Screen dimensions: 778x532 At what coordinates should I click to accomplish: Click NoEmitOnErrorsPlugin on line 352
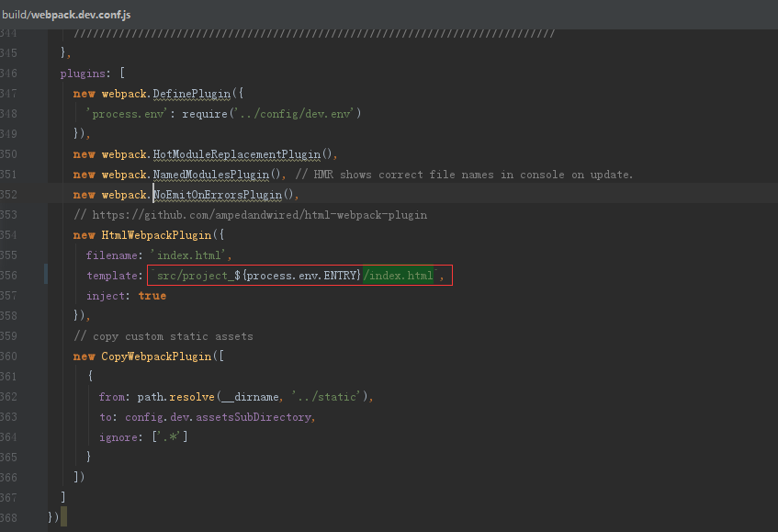[218, 195]
